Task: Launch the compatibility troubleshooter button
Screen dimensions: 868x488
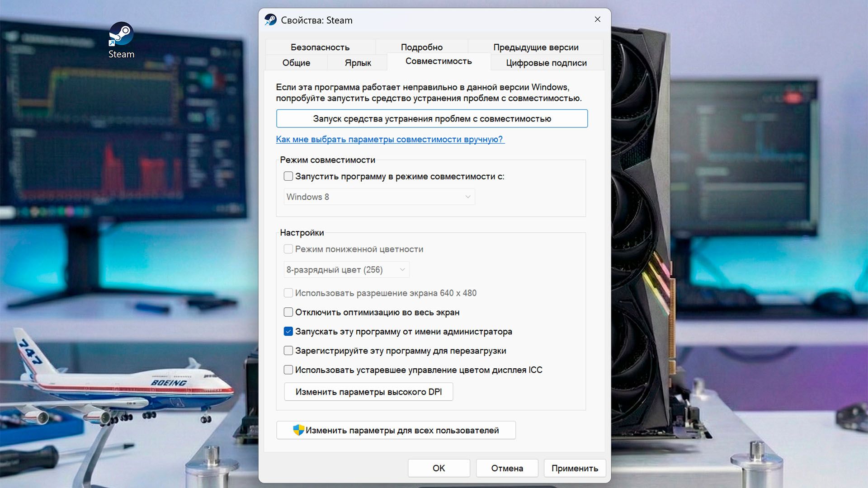Action: (x=432, y=118)
